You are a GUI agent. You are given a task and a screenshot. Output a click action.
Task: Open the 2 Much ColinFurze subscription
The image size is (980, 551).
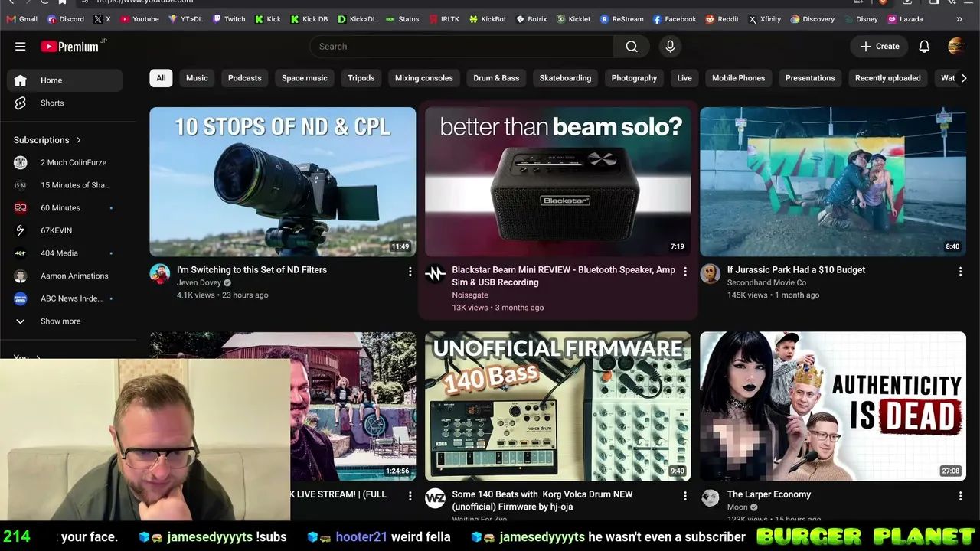[x=65, y=162]
